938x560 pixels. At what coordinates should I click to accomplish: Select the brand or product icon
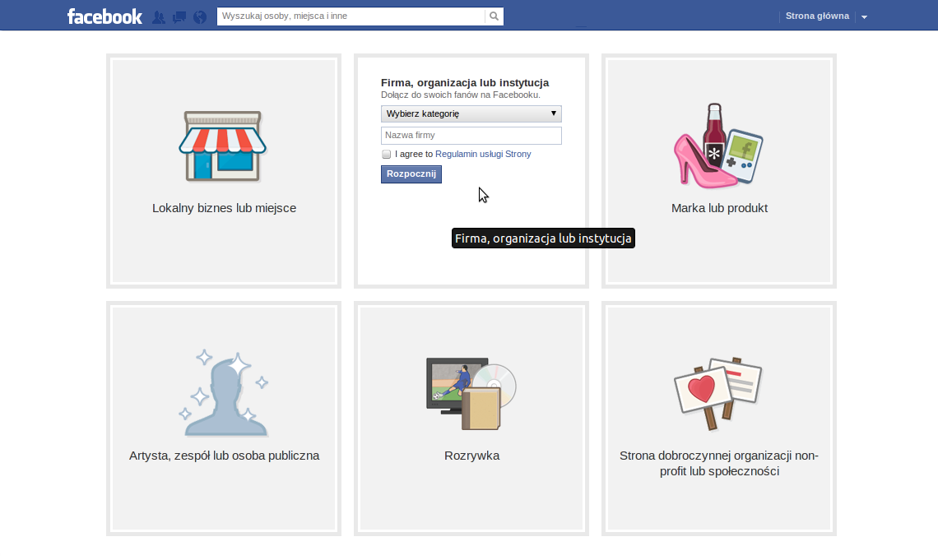pos(718,146)
